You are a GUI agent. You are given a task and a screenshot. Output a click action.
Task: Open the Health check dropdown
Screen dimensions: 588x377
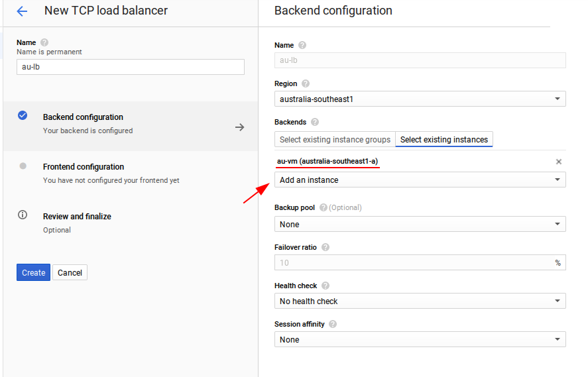point(420,301)
